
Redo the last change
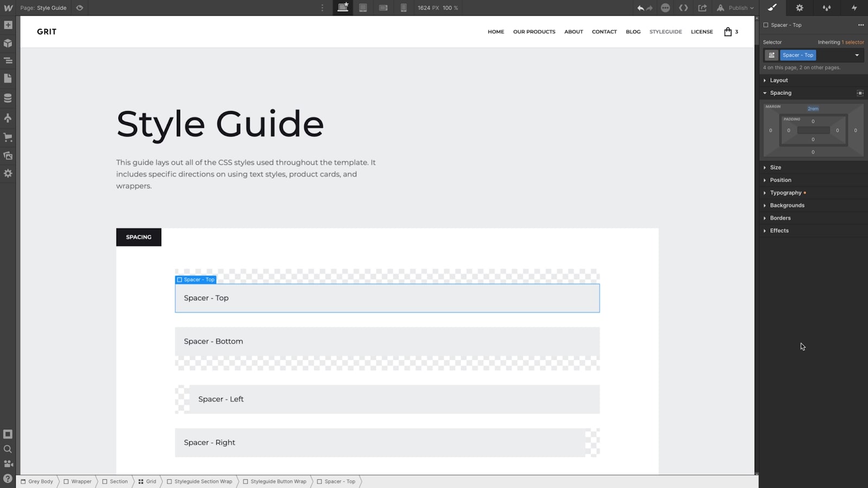coord(649,8)
